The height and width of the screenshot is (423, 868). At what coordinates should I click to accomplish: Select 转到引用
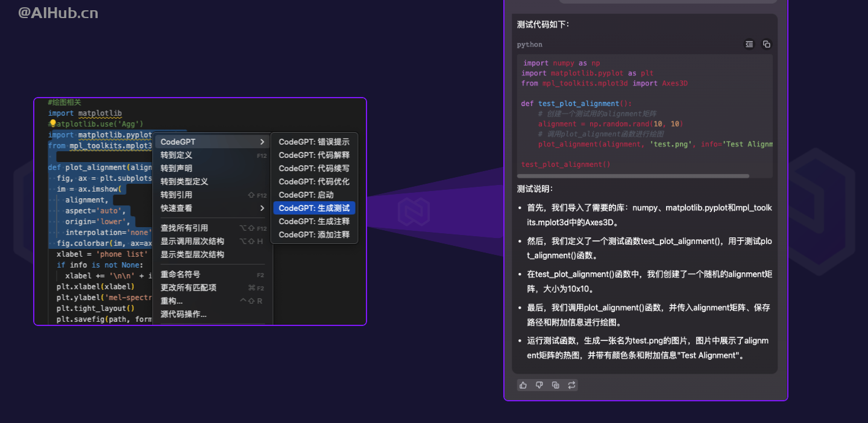[213, 195]
